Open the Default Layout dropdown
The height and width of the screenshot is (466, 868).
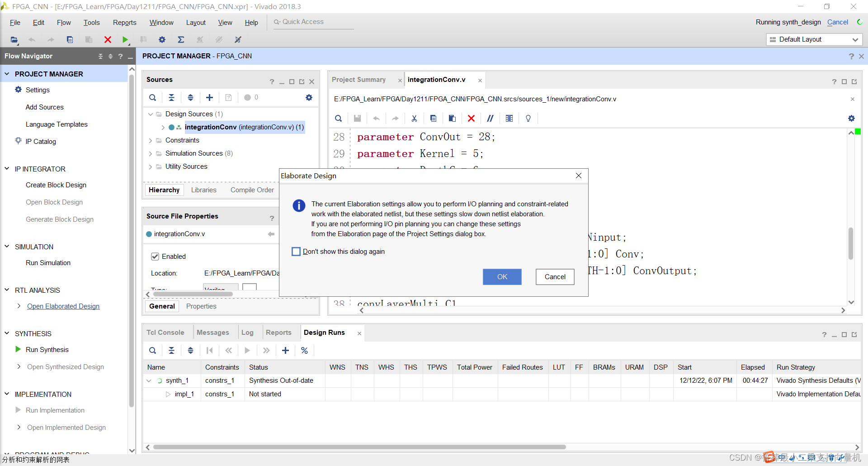tap(814, 40)
